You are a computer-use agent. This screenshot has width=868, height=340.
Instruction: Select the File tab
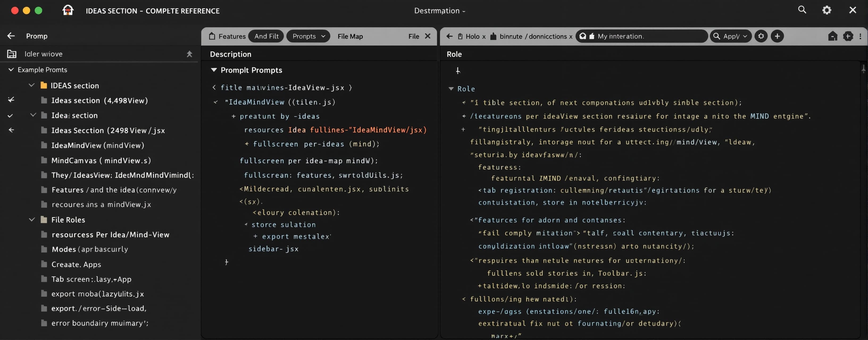pos(414,36)
